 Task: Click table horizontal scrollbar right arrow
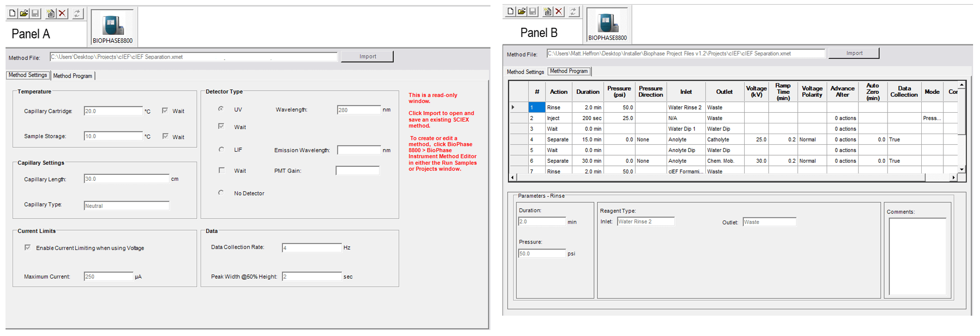954,177
